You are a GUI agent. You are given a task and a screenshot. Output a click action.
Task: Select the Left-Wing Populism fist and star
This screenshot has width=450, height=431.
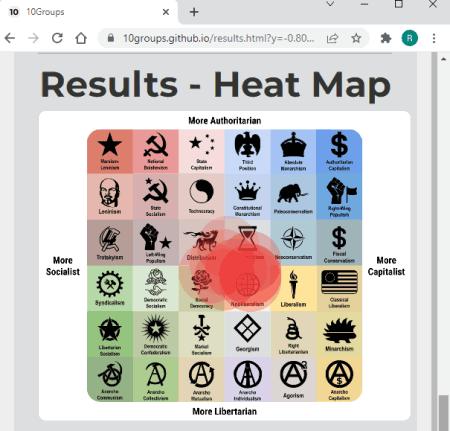tap(156, 237)
